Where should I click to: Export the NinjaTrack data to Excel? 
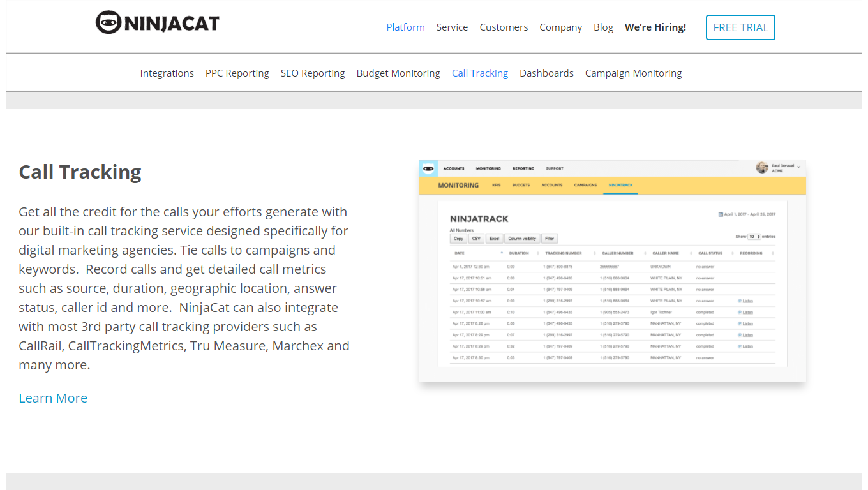pos(495,237)
